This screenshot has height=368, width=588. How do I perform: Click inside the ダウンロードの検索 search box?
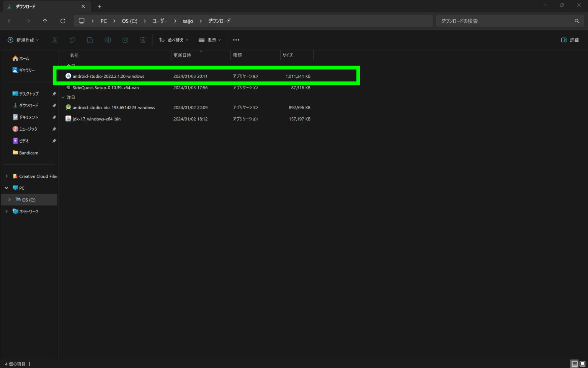tap(498, 21)
